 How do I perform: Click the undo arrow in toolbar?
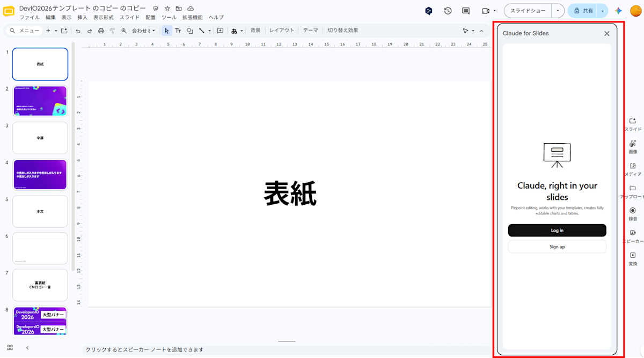pos(78,31)
